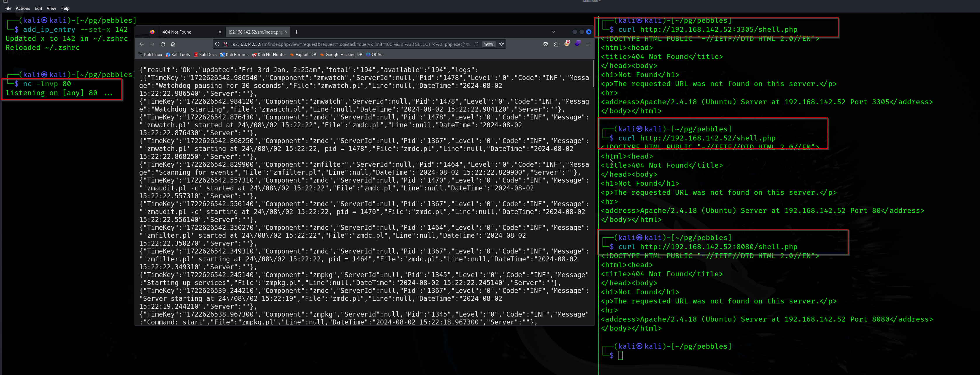
Task: Click the tracking protection shield icon
Action: click(x=217, y=44)
